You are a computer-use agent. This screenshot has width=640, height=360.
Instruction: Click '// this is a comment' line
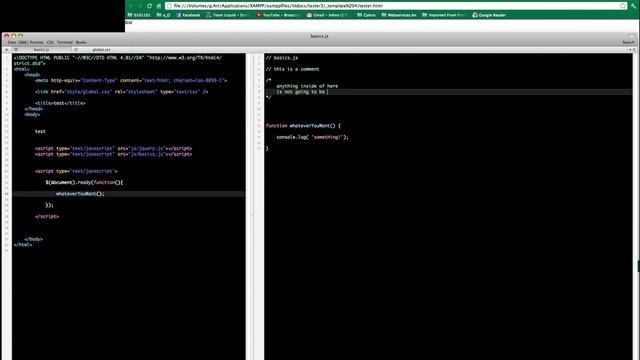[x=292, y=69]
